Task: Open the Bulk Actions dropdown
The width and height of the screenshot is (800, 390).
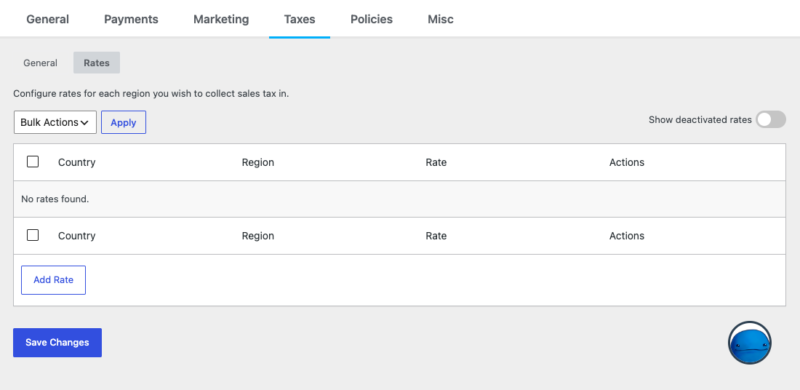Action: point(55,123)
